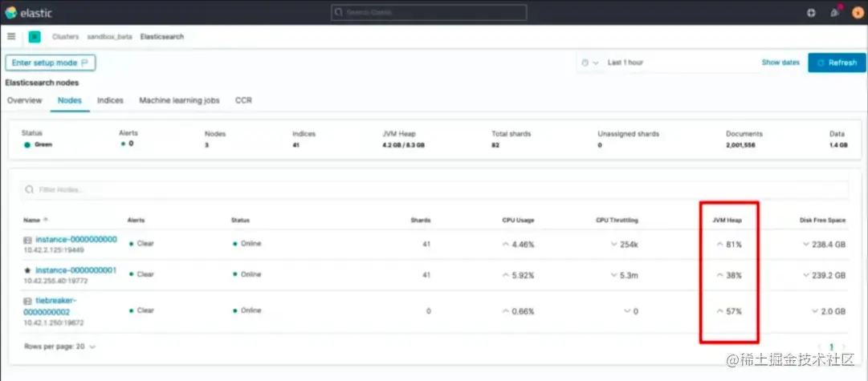Open the date quick menu calendar dropdown
Image resolution: width=868 pixels, height=381 pixels.
pyautogui.click(x=590, y=63)
